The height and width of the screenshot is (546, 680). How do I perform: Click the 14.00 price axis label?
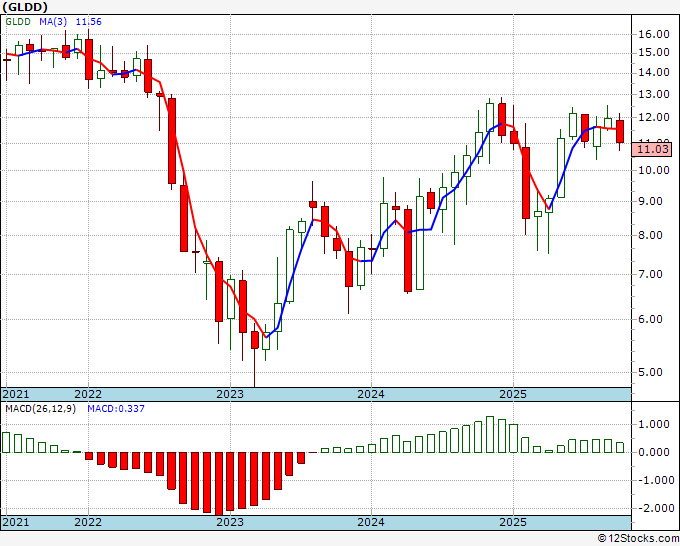tap(654, 72)
